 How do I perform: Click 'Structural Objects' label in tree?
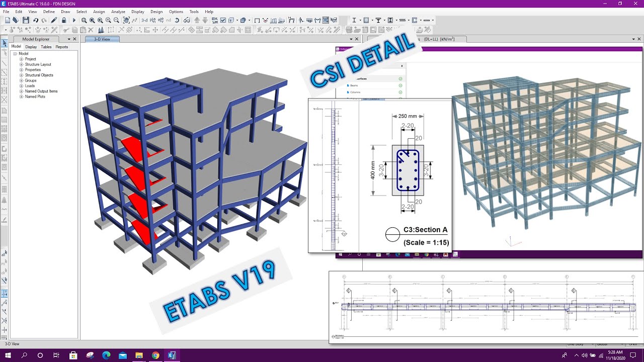point(39,75)
